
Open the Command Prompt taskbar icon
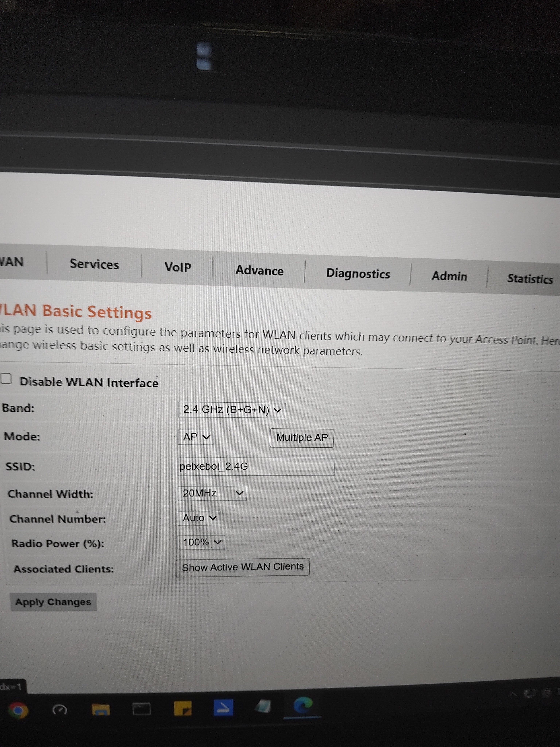pyautogui.click(x=141, y=709)
